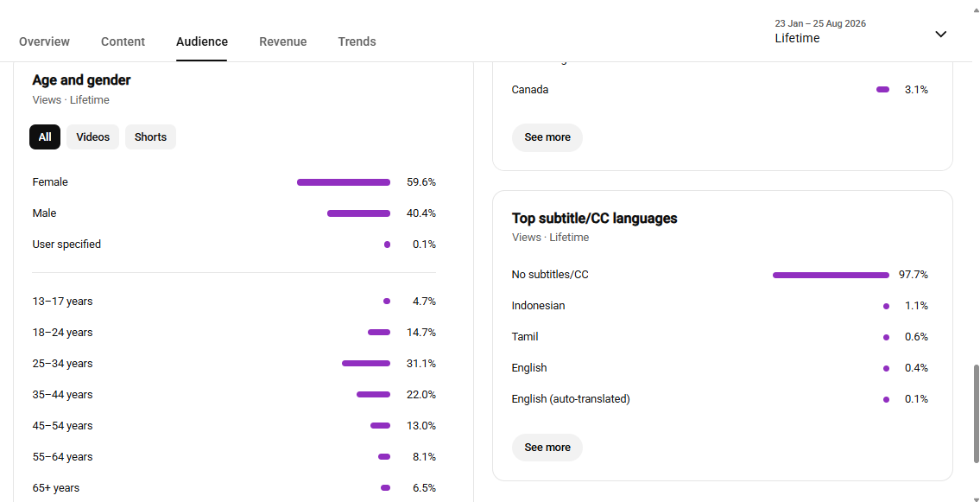Filter age and gender by Videos

coord(92,137)
